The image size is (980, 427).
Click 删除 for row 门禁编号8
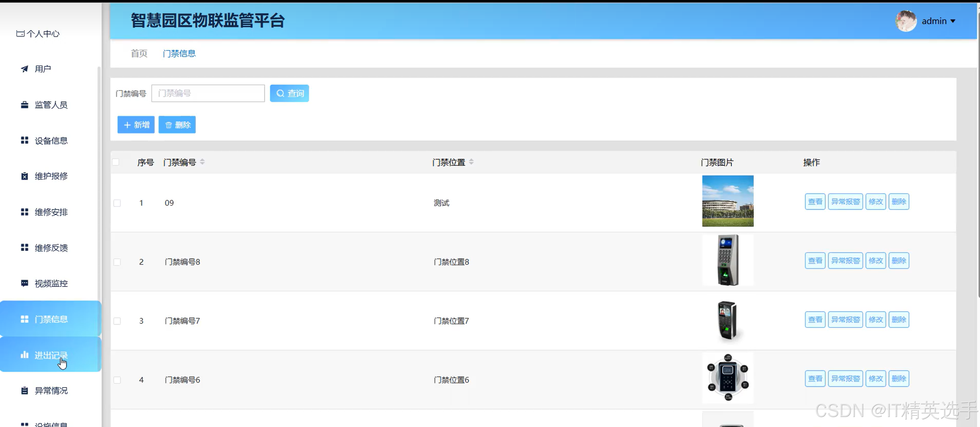pyautogui.click(x=899, y=261)
